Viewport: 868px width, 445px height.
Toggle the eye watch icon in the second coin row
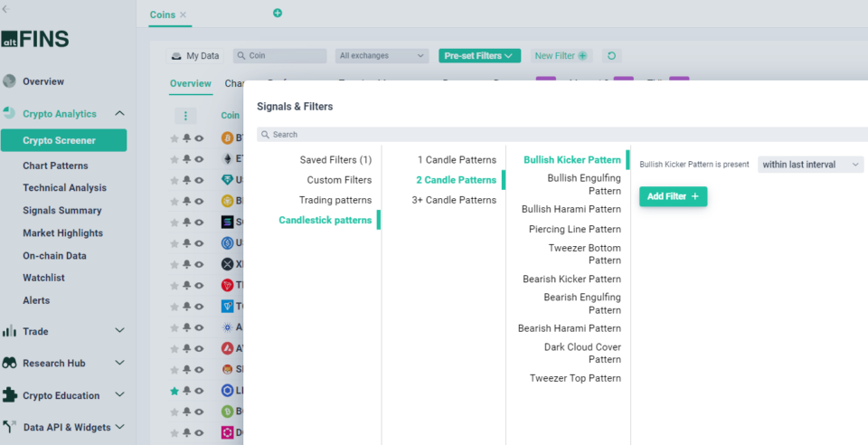click(x=199, y=159)
